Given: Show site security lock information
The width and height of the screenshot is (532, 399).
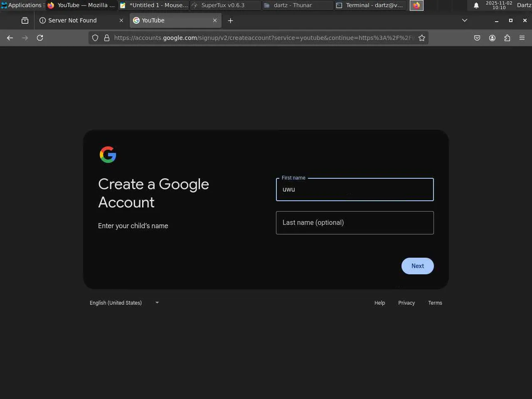Looking at the screenshot, I should pos(107,38).
